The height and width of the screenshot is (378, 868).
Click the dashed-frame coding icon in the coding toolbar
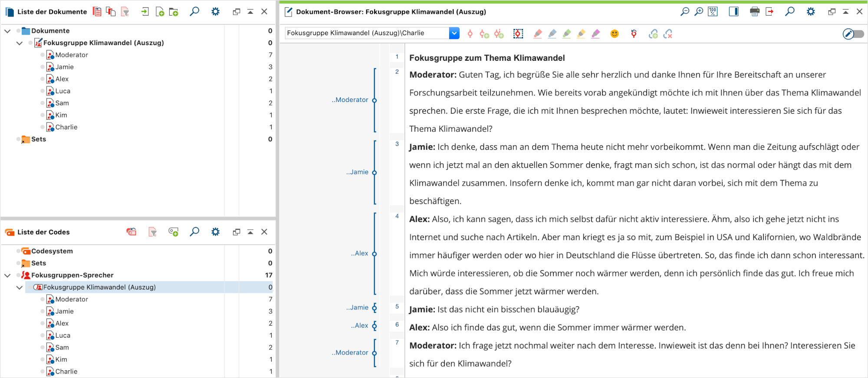point(518,34)
